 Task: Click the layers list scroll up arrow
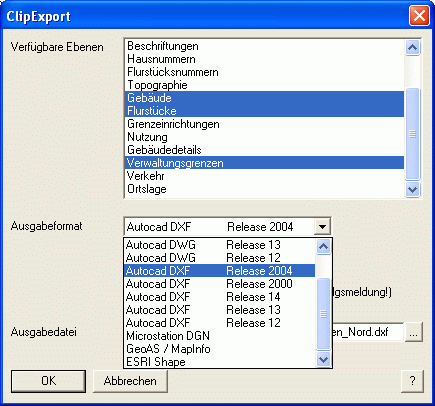point(413,48)
